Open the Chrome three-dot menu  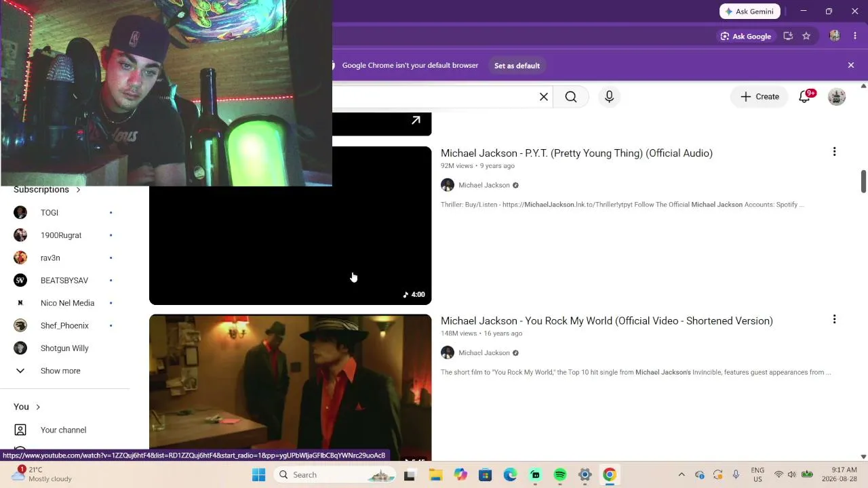[855, 36]
